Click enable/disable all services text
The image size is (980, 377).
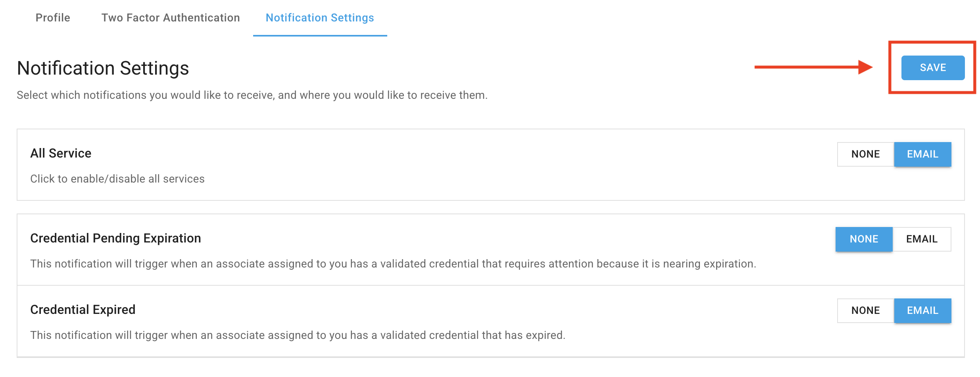[117, 179]
